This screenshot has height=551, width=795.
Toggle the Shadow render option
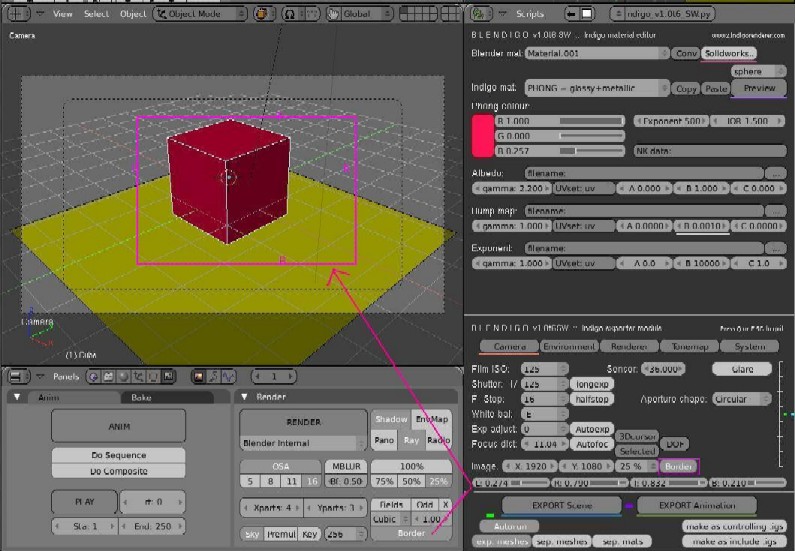[389, 419]
